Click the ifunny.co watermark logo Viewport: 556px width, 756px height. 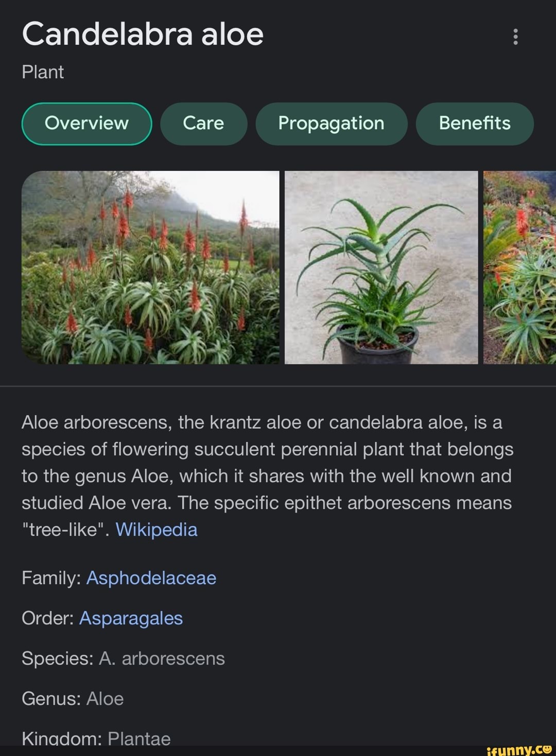coord(519,749)
